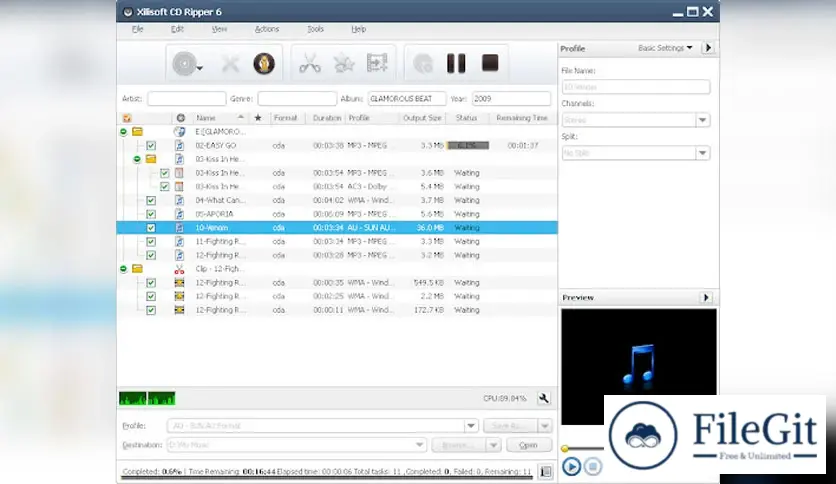
Task: Click the Merge film-strip toolbar icon
Action: (x=377, y=63)
